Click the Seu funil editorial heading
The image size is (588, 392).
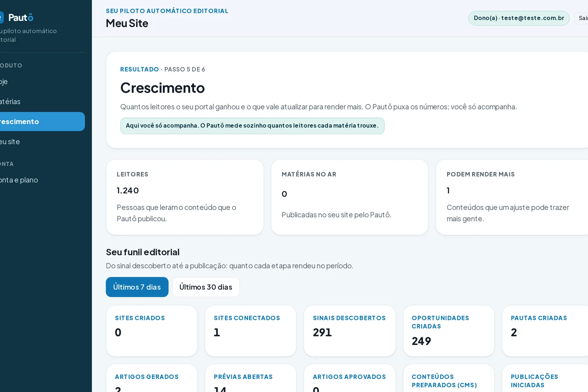pyautogui.click(x=143, y=252)
